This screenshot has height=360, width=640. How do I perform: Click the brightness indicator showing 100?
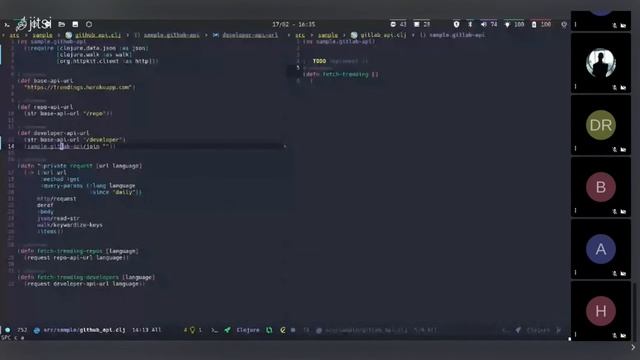tap(514, 24)
